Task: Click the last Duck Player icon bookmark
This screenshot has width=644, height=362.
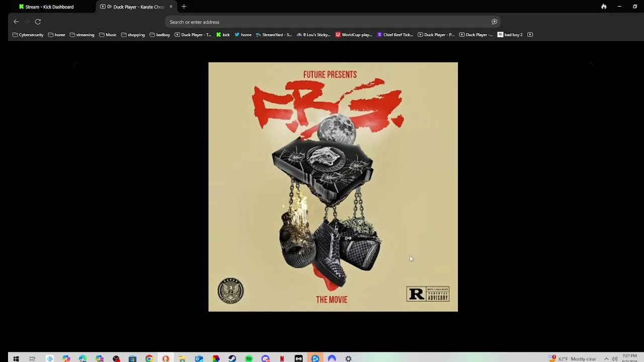Action: click(530, 35)
